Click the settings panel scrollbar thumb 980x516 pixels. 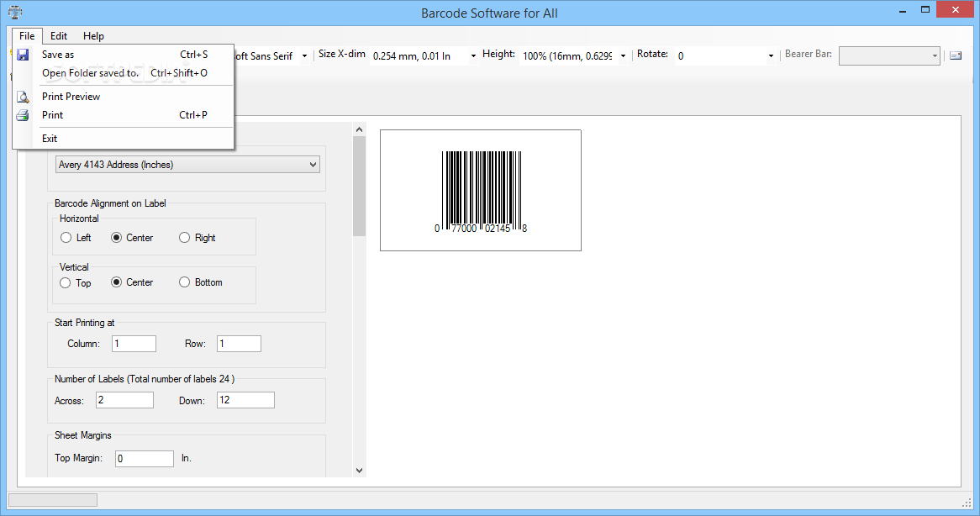tap(360, 187)
